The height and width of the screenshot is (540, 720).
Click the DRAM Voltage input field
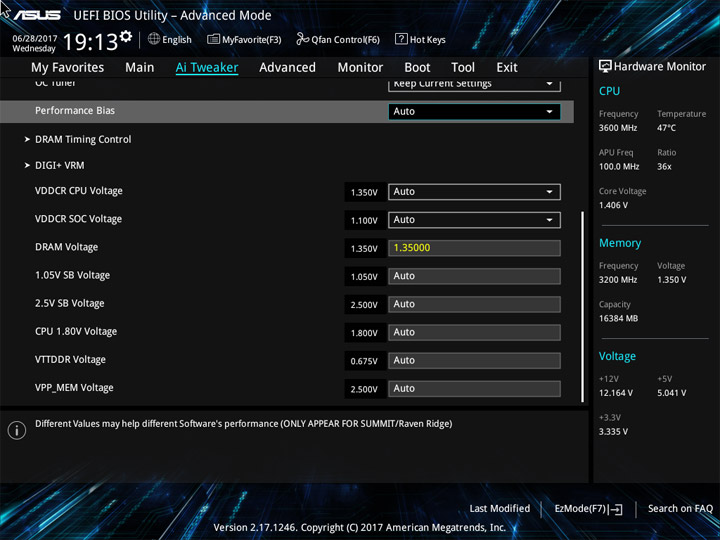click(474, 248)
